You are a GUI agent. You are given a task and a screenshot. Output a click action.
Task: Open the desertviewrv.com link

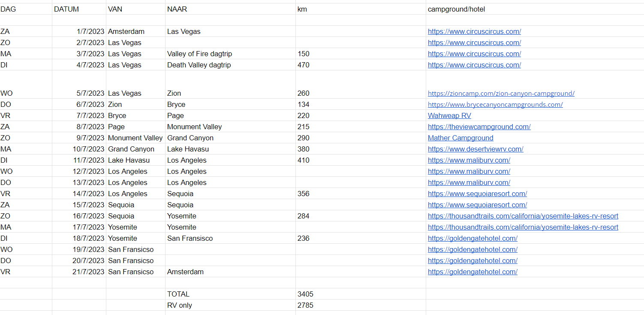tap(475, 149)
